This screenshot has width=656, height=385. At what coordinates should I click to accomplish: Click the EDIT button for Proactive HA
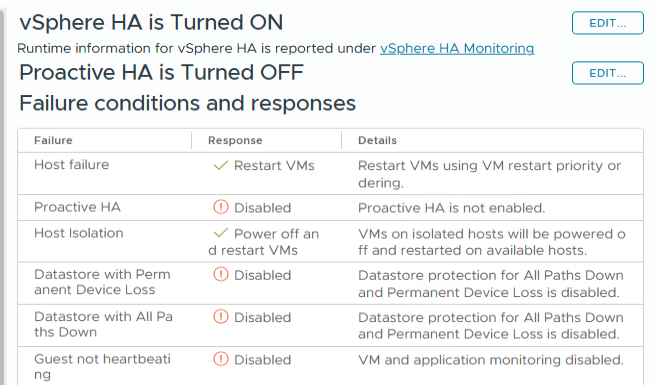(607, 73)
